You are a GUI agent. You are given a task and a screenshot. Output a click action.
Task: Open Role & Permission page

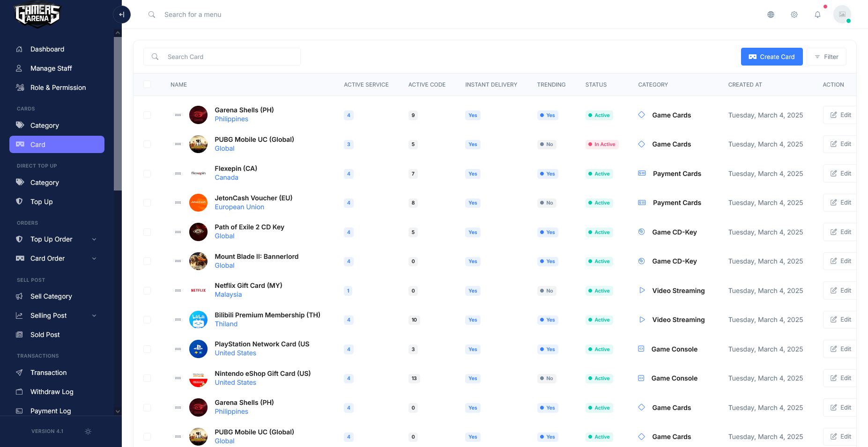[57, 88]
